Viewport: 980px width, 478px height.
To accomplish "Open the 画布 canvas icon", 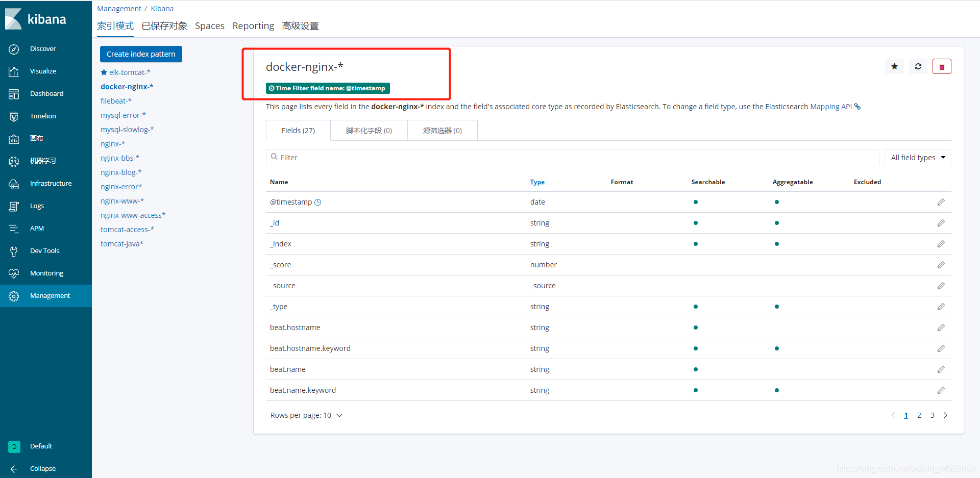I will (14, 139).
